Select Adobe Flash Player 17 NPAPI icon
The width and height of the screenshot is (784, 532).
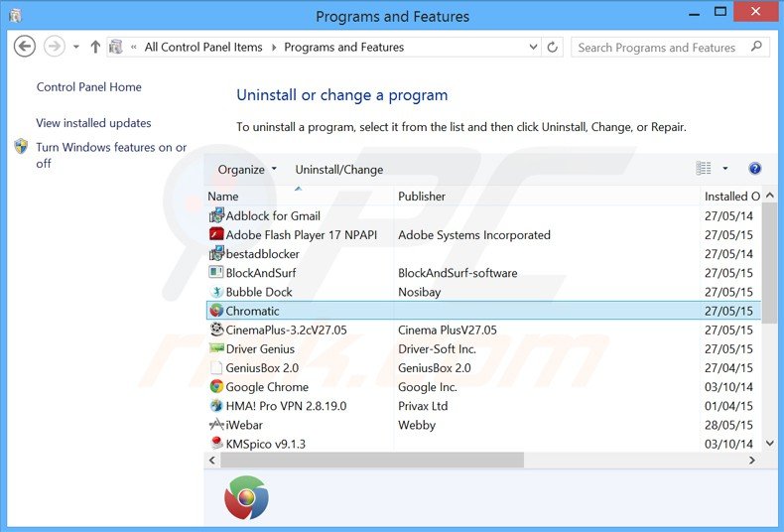216,234
